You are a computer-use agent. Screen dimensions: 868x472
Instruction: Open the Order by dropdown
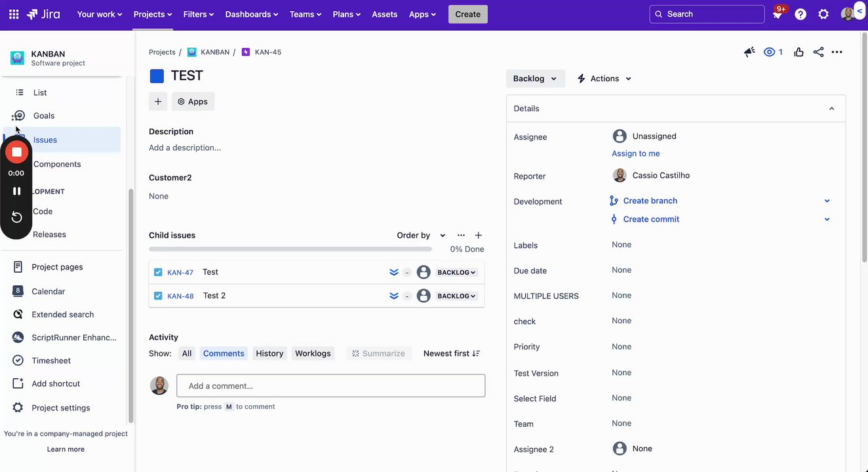click(x=422, y=235)
